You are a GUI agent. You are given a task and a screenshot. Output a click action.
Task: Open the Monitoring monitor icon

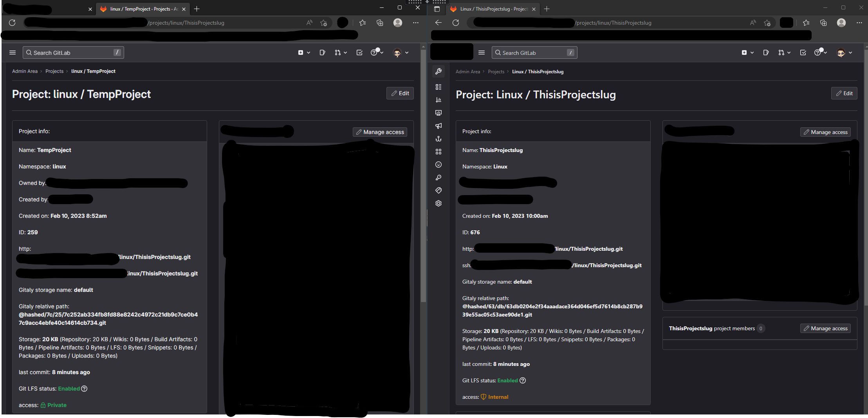point(439,113)
